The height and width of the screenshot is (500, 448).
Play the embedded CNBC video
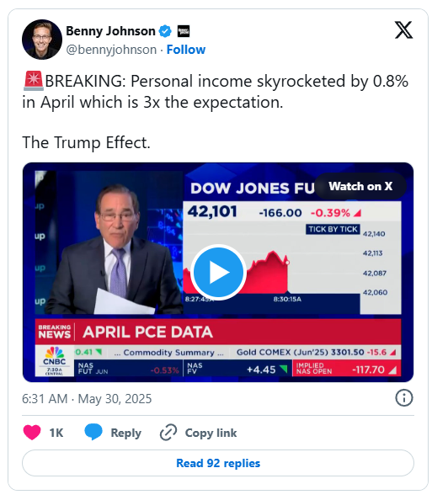pyautogui.click(x=218, y=273)
